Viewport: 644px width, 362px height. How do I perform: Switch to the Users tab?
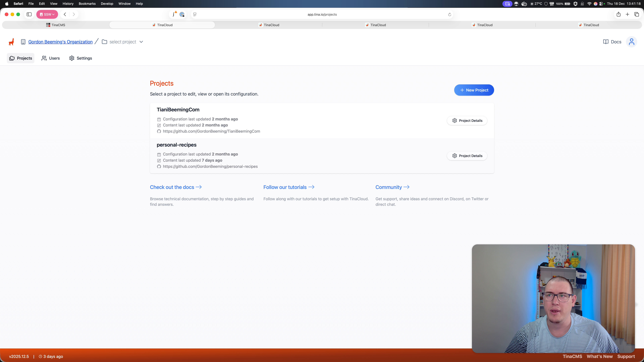point(51,58)
